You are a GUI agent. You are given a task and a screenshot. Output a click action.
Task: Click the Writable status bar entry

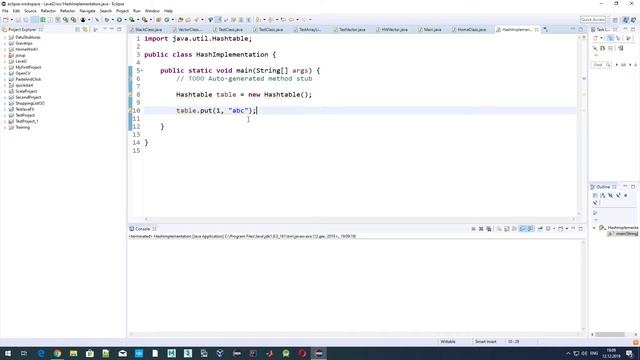448,342
